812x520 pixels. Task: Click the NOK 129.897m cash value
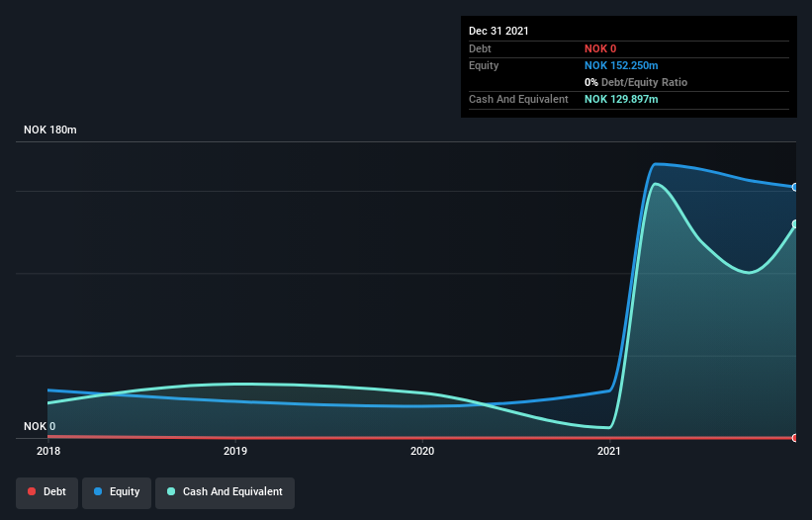point(621,99)
